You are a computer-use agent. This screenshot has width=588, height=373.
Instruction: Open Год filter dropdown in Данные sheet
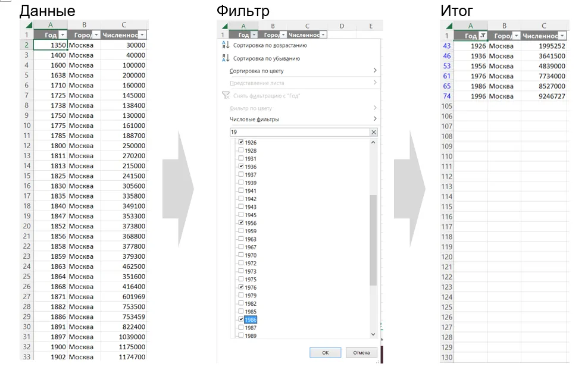pyautogui.click(x=62, y=35)
